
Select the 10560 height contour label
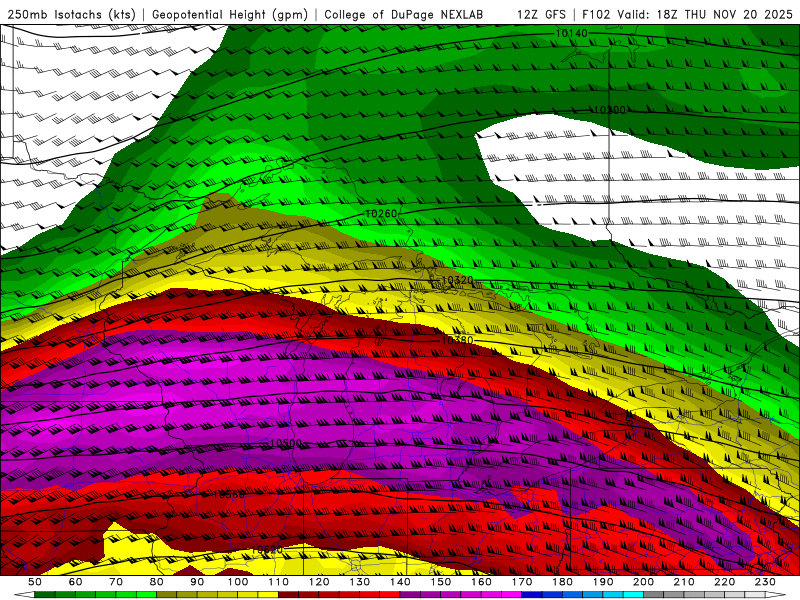click(x=229, y=494)
